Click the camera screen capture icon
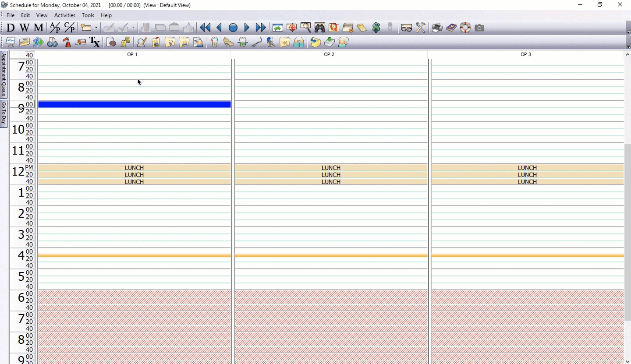Viewport: 631px width, 364px height. [x=479, y=28]
